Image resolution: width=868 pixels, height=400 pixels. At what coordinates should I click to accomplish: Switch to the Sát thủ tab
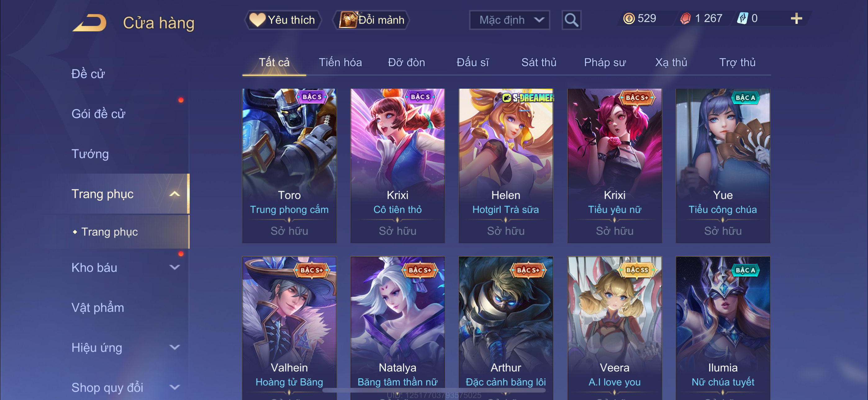tap(538, 63)
